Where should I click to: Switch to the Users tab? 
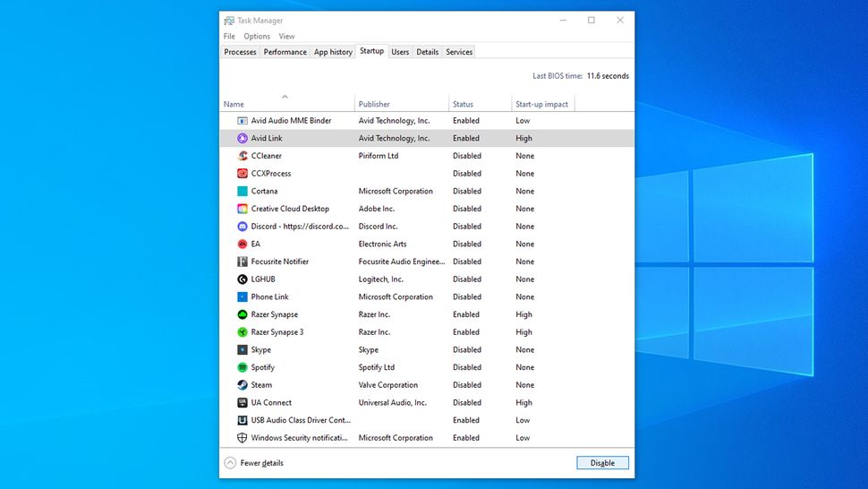pyautogui.click(x=400, y=52)
